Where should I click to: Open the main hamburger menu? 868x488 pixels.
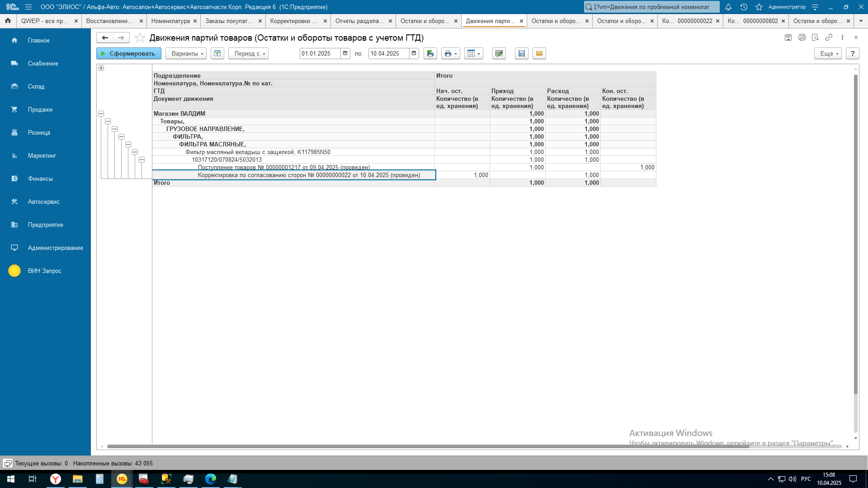(28, 7)
